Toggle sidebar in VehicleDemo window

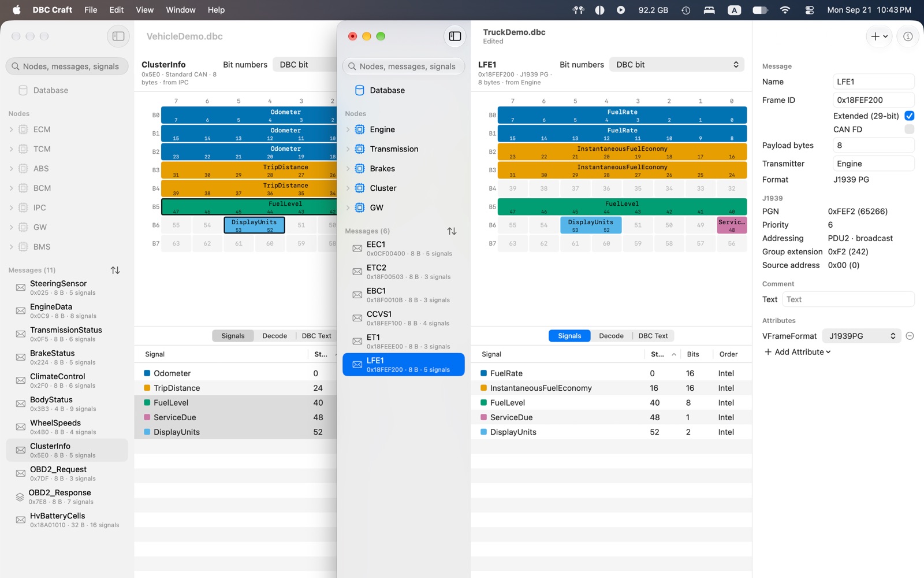(x=118, y=36)
